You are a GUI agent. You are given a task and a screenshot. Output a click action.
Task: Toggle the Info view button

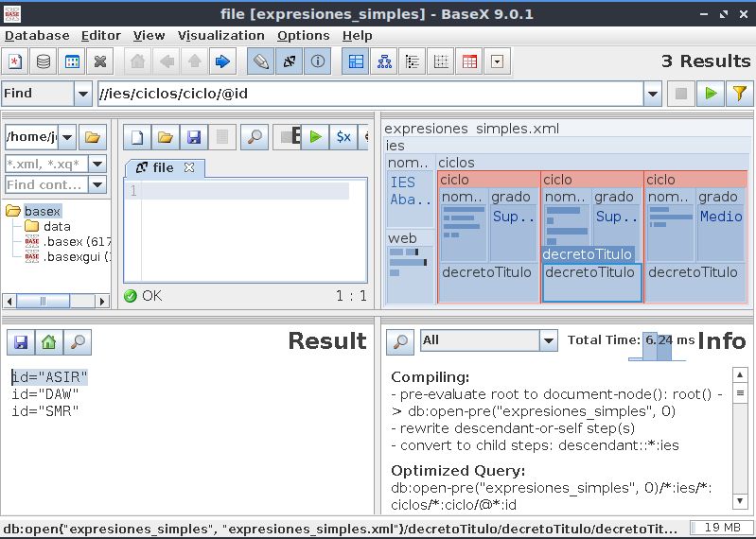(318, 62)
